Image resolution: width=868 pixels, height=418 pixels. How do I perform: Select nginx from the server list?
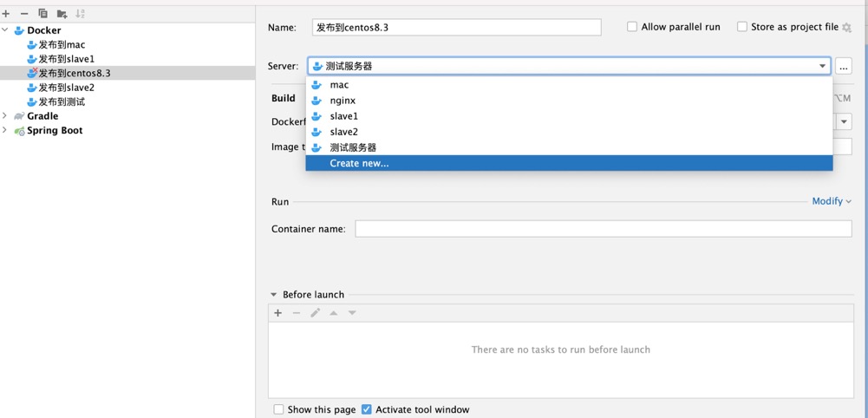pos(343,101)
